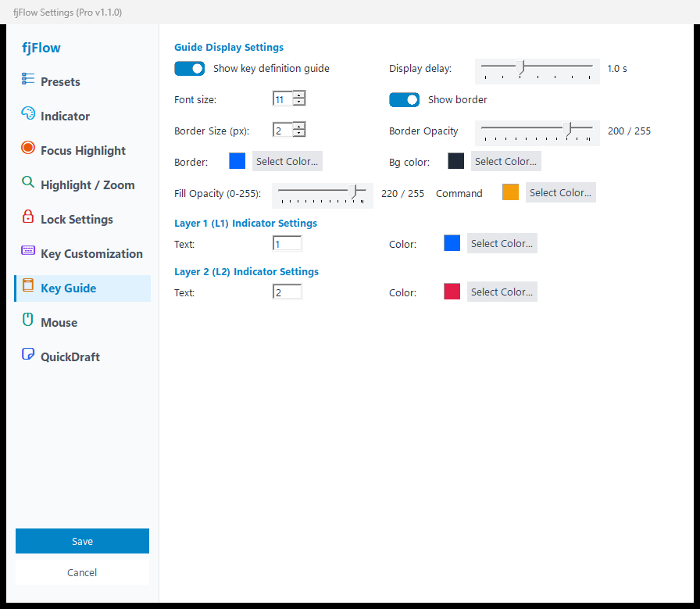The image size is (700, 609).
Task: Click the Fill Opacity slider handle
Action: (354, 192)
